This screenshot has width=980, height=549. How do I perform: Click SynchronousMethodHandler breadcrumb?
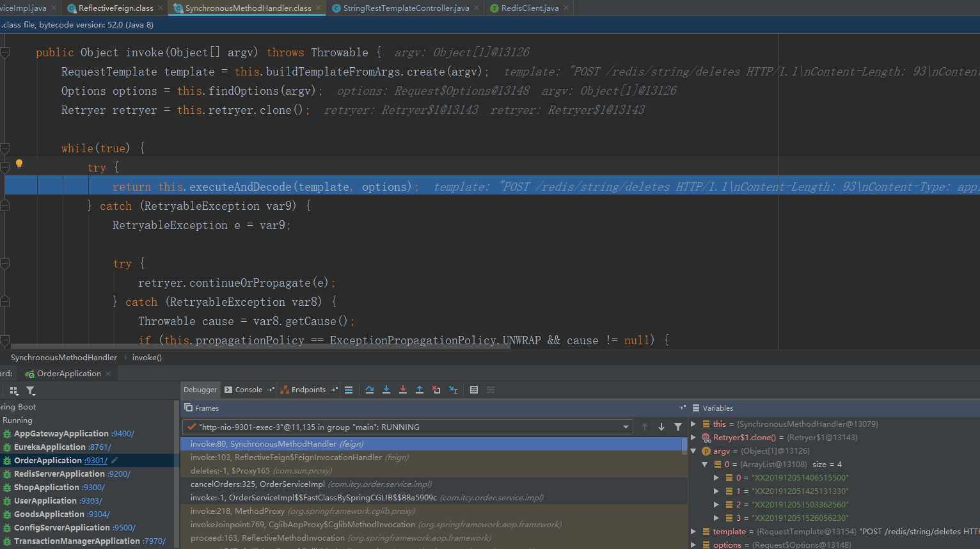click(64, 357)
